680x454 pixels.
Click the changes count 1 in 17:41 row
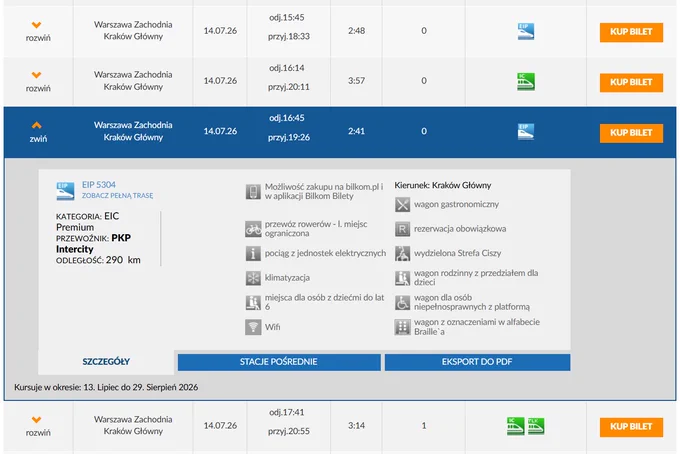tap(424, 426)
